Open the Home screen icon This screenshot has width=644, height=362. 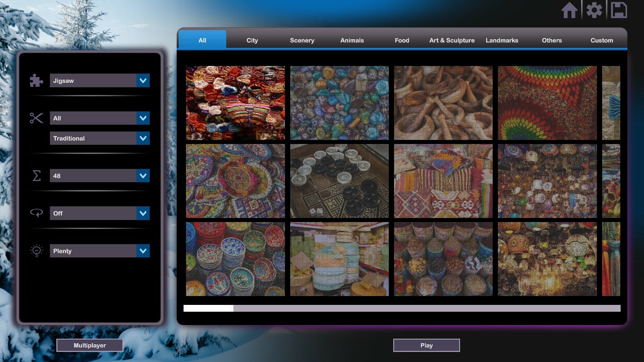pos(570,11)
